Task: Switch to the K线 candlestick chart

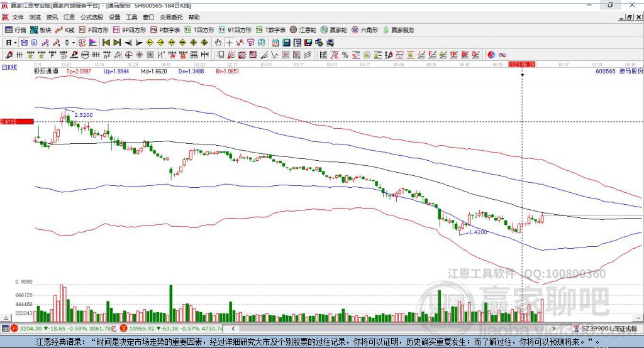Action: (65, 30)
